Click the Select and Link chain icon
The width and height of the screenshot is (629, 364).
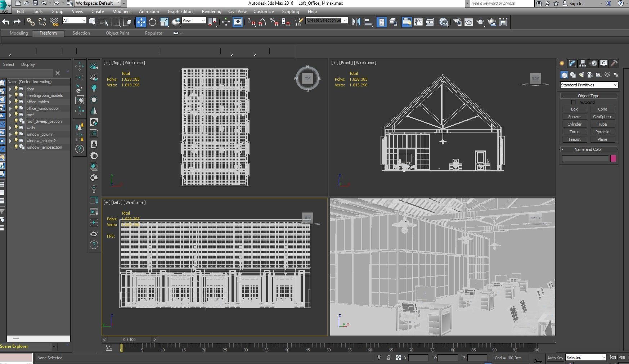point(31,22)
